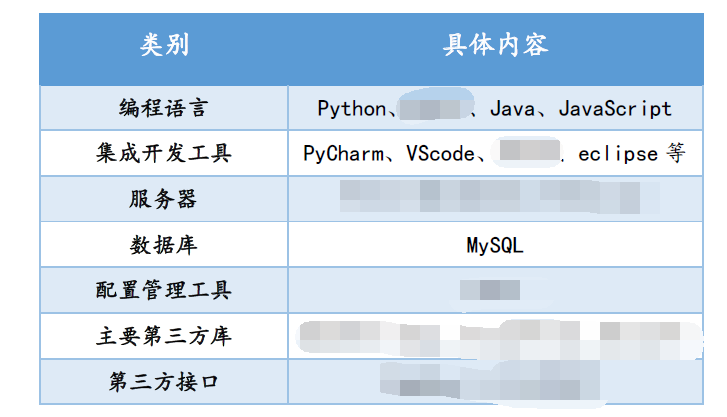This screenshot has height=417, width=727.
Task: Select the 编程语言 row label
Action: pos(164,108)
